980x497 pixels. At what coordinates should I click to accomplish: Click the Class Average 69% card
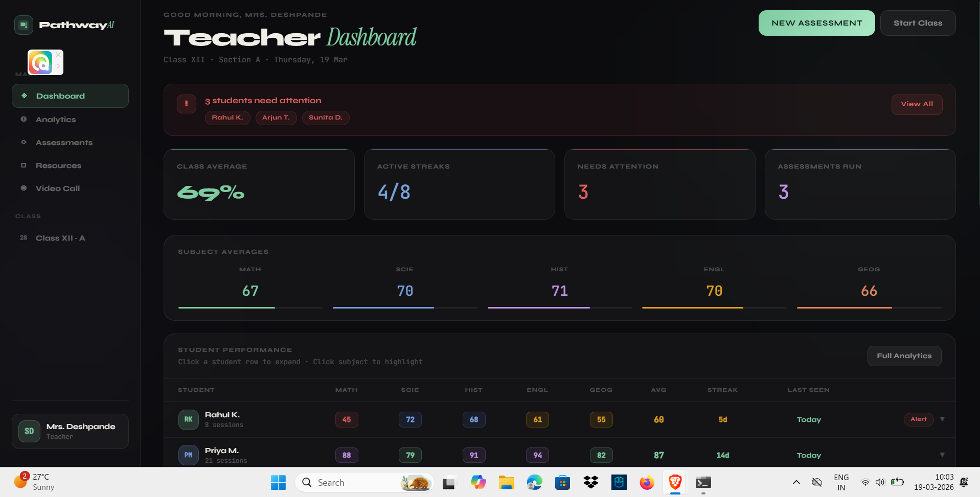[259, 184]
